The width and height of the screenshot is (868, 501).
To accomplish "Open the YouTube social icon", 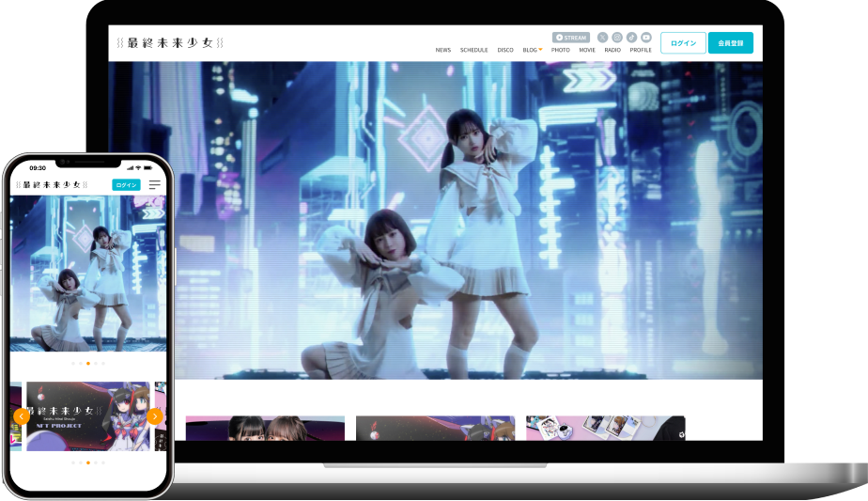I will click(x=646, y=38).
